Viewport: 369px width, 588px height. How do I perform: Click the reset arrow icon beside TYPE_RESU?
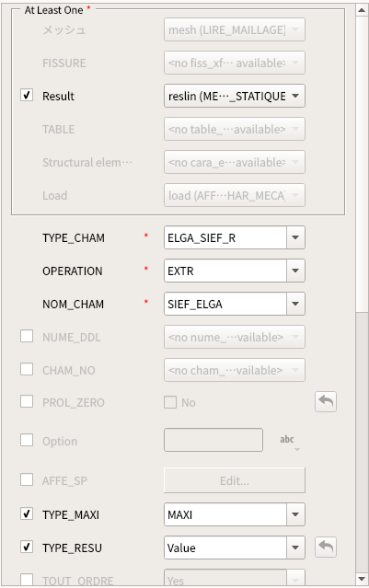[326, 548]
